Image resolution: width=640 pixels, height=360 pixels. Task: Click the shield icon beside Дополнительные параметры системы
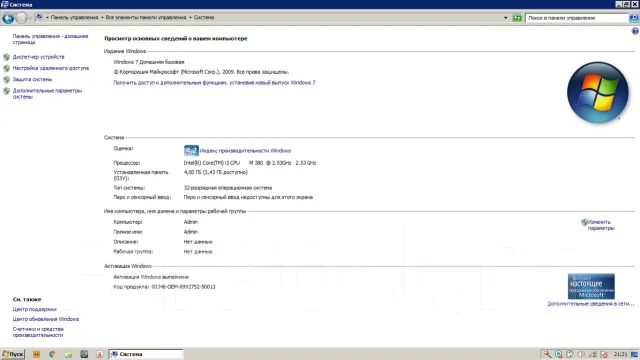point(7,91)
